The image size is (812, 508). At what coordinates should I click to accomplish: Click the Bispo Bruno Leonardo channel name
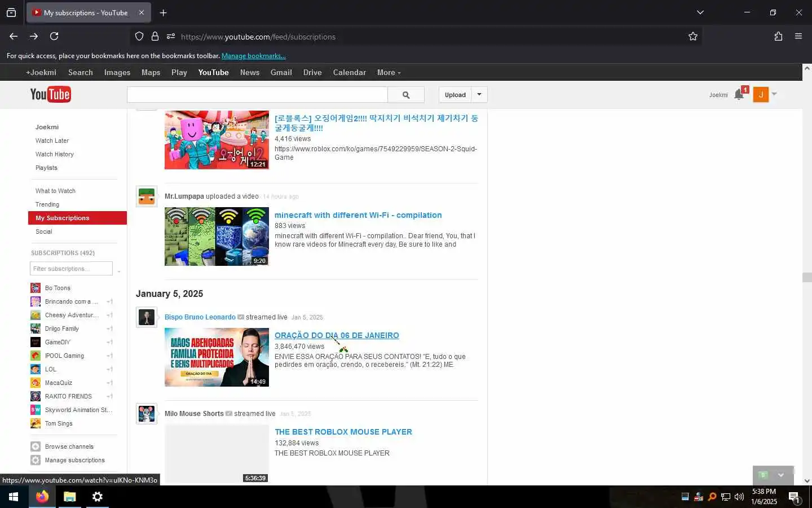200,317
